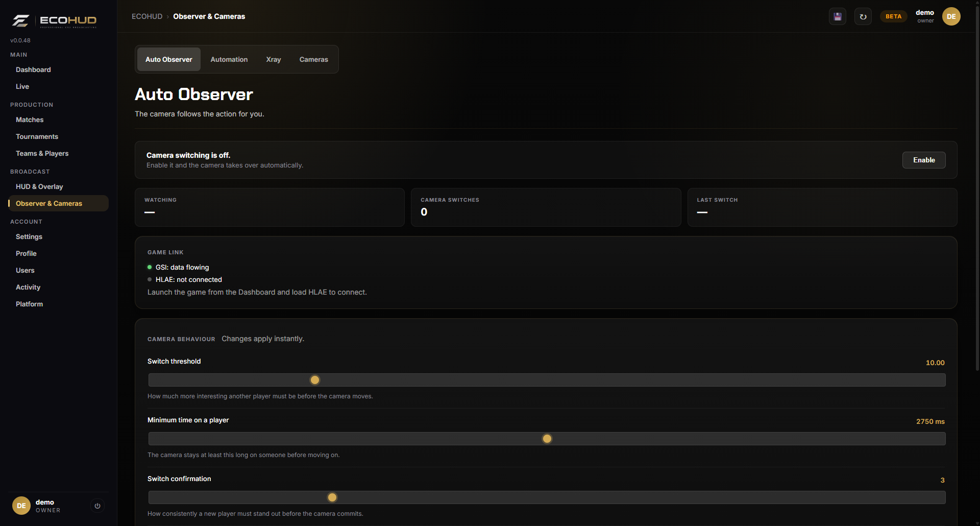Enable automatic camera switching
The width and height of the screenshot is (980, 526).
pyautogui.click(x=924, y=160)
